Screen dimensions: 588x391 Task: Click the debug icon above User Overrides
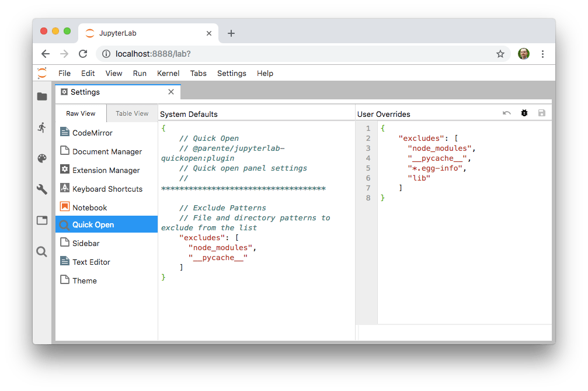(524, 113)
